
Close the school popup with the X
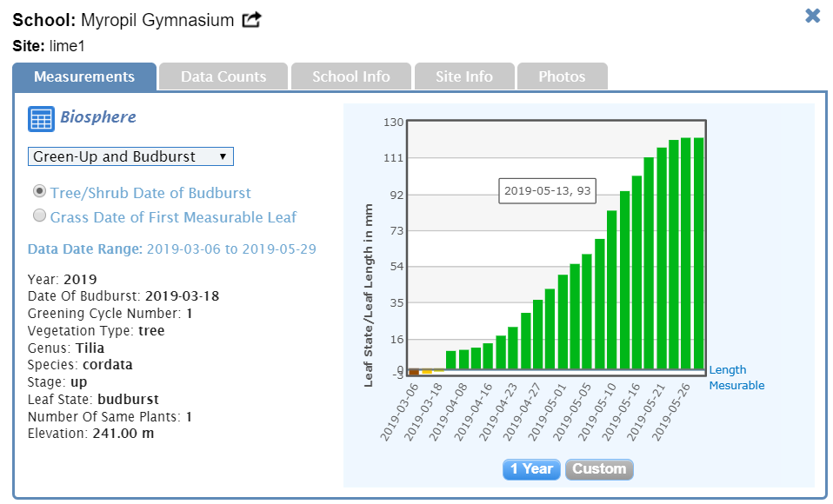click(812, 16)
